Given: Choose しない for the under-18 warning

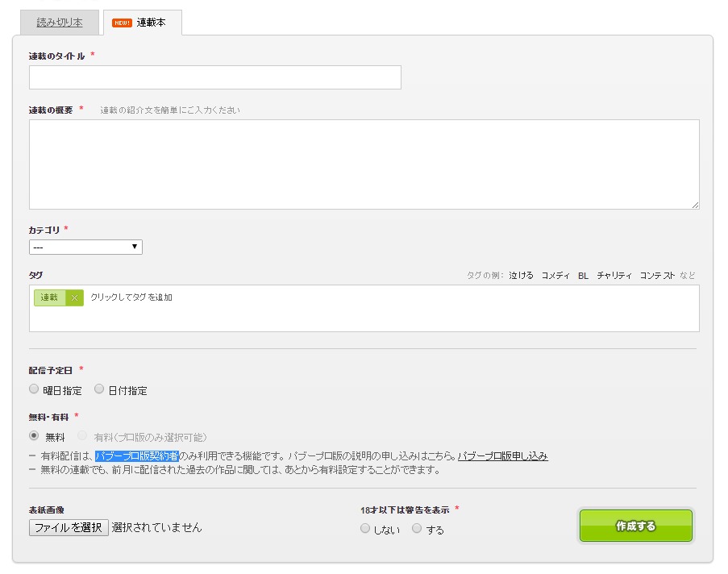Looking at the screenshot, I should pyautogui.click(x=365, y=529).
